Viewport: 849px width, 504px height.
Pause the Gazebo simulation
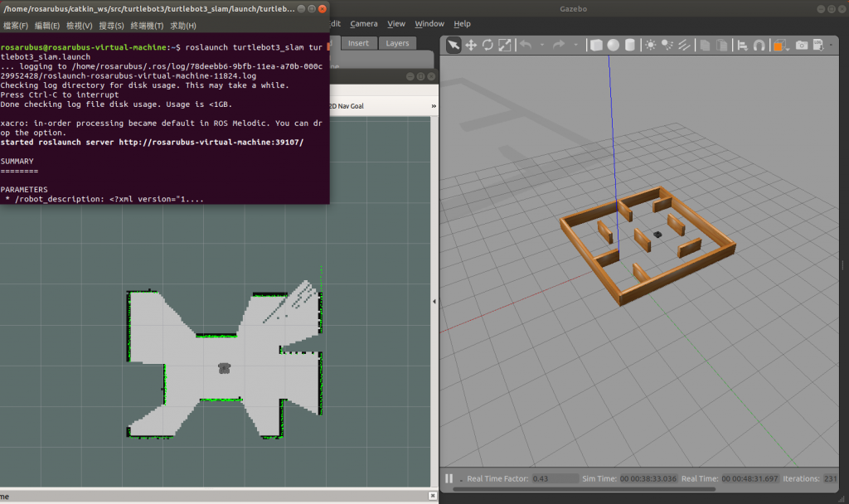[x=449, y=478]
